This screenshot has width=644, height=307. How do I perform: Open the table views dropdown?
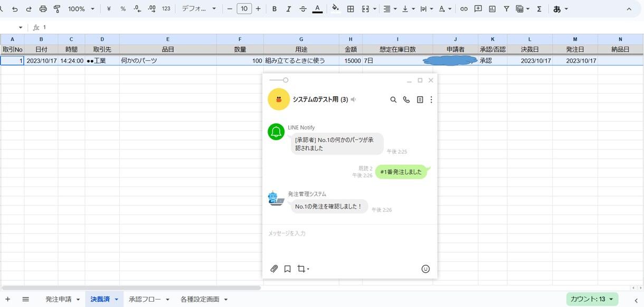click(523, 9)
